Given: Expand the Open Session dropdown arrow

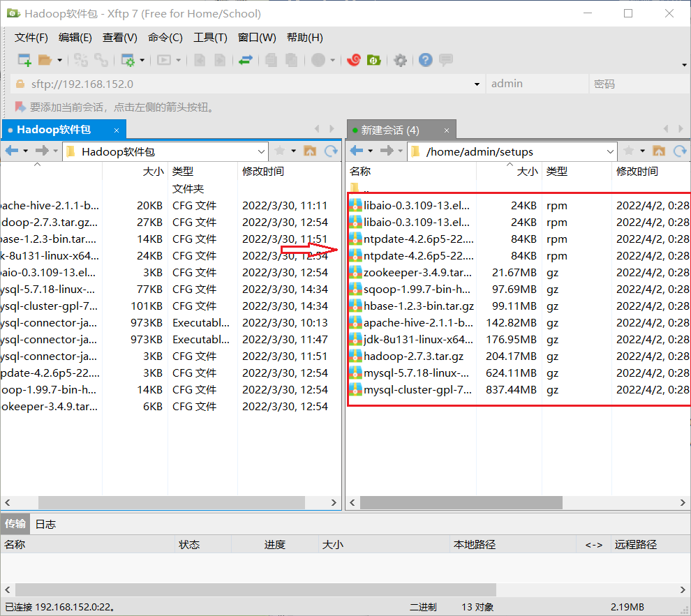Looking at the screenshot, I should (59, 60).
